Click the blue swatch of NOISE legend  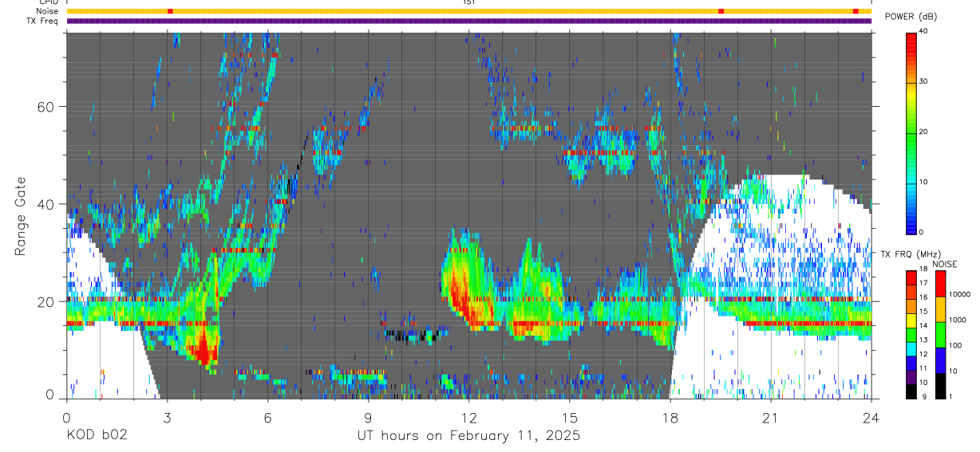pos(941,360)
